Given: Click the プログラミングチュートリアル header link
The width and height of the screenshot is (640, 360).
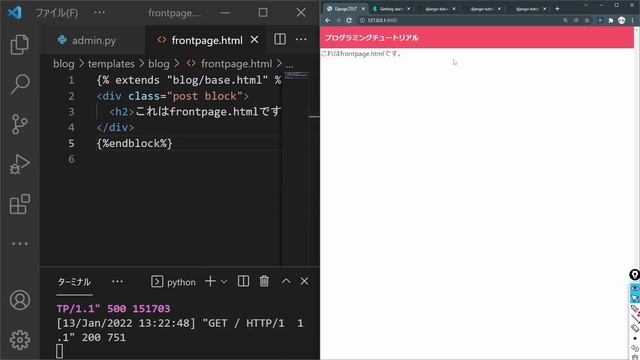Looking at the screenshot, I should [371, 38].
